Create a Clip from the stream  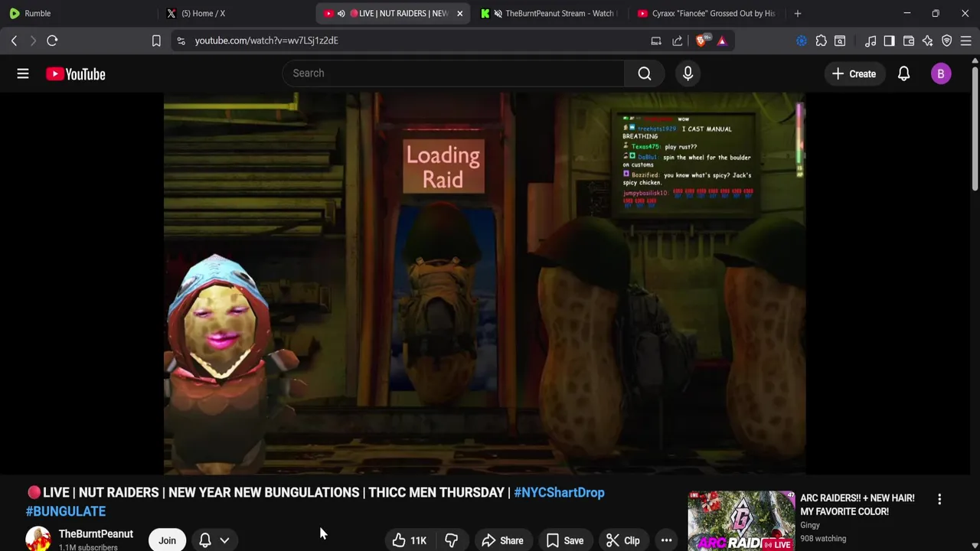[622, 540]
